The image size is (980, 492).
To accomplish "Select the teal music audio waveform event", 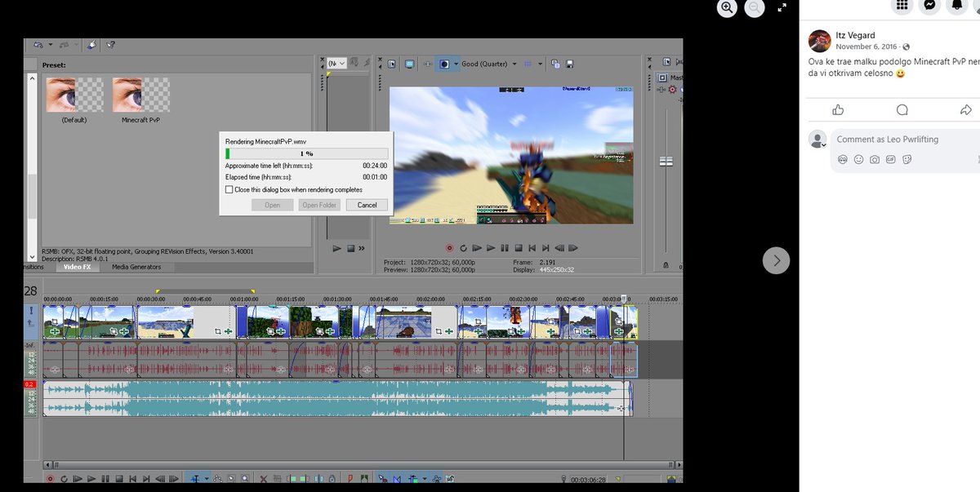I will coord(336,398).
